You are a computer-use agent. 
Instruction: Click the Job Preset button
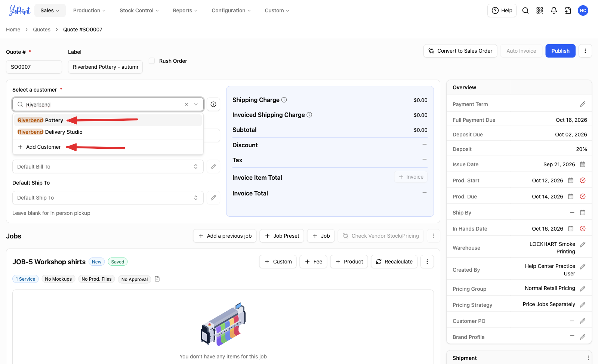282,236
